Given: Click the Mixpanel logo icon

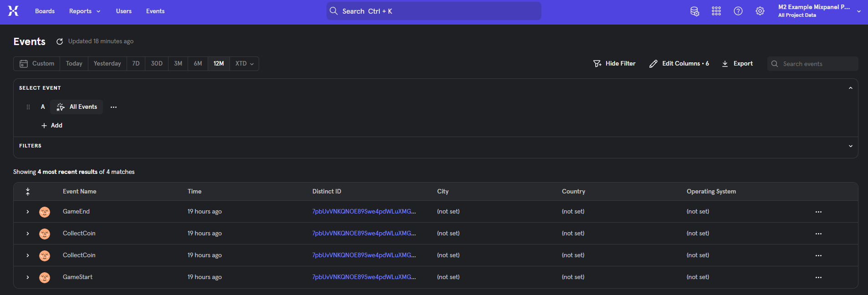Looking at the screenshot, I should [13, 11].
